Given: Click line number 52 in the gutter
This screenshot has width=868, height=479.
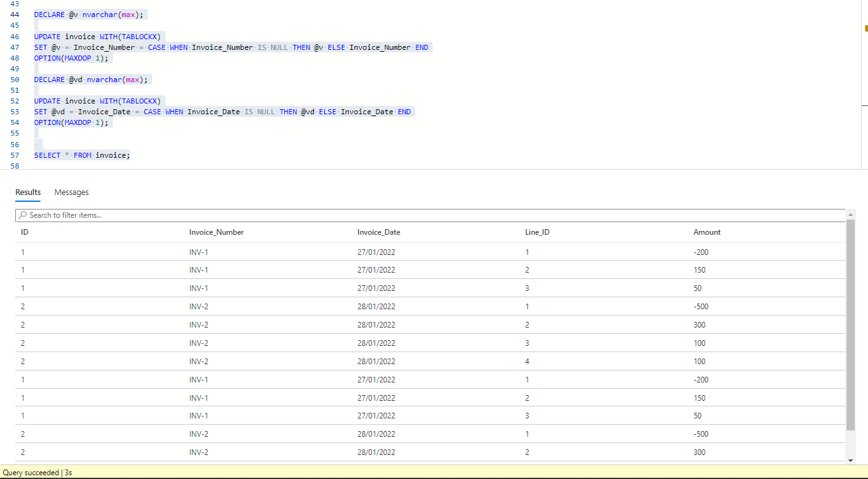Looking at the screenshot, I should point(15,101).
